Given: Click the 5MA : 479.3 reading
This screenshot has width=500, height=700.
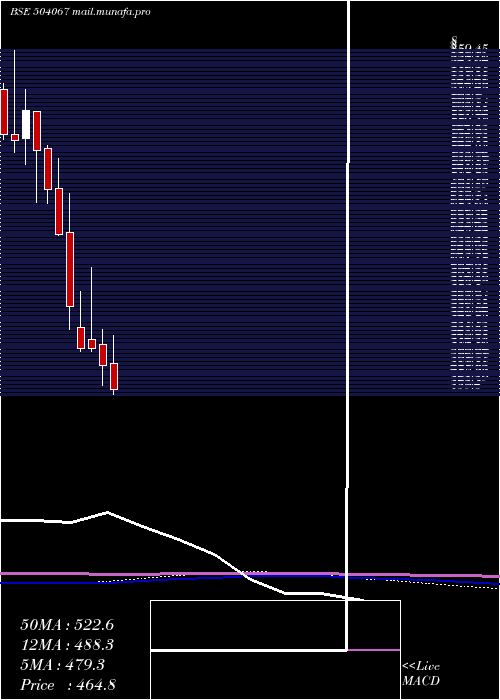Looking at the screenshot, I should point(62,665).
